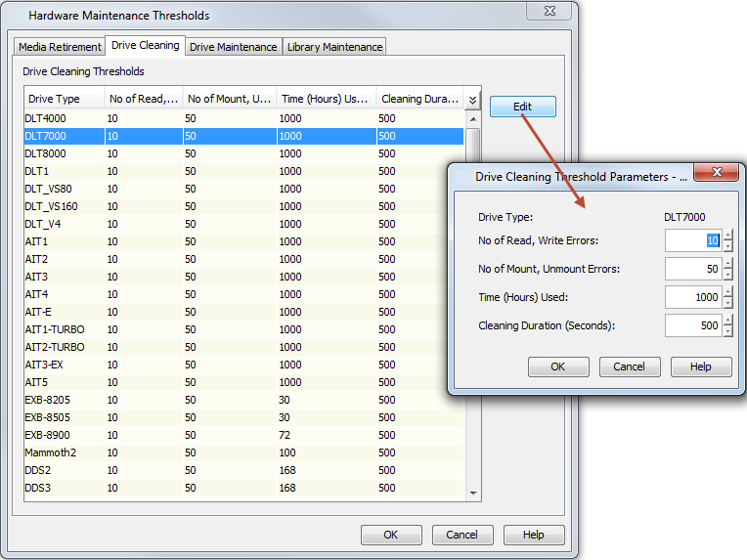
Task: Decrease the Mount, Unmount Errors spinner value
Action: 727,275
